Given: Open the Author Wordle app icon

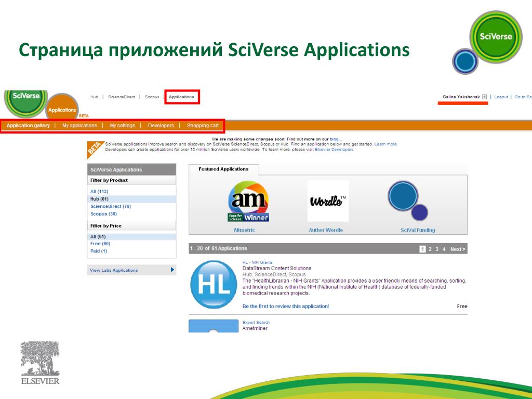Looking at the screenshot, I should pyautogui.click(x=328, y=201).
